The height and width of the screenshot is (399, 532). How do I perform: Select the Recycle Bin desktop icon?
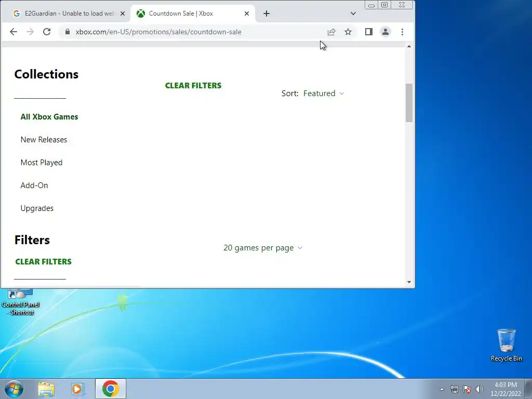506,345
